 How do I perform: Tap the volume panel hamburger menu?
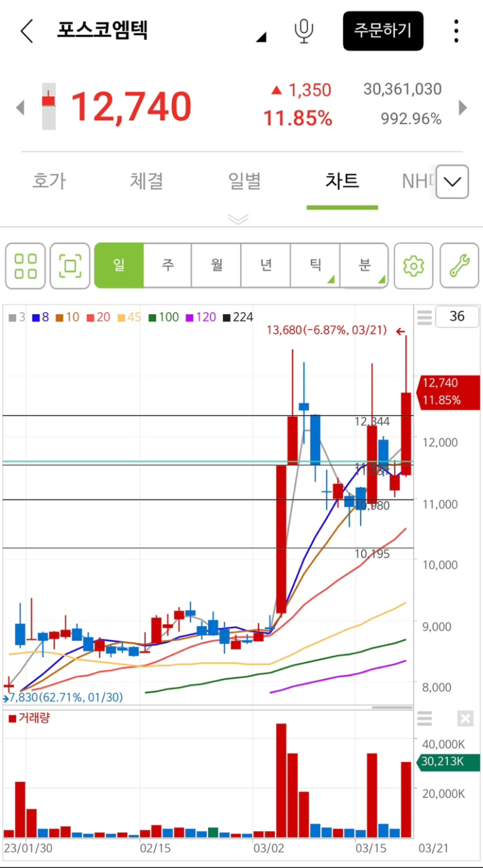pos(424,719)
